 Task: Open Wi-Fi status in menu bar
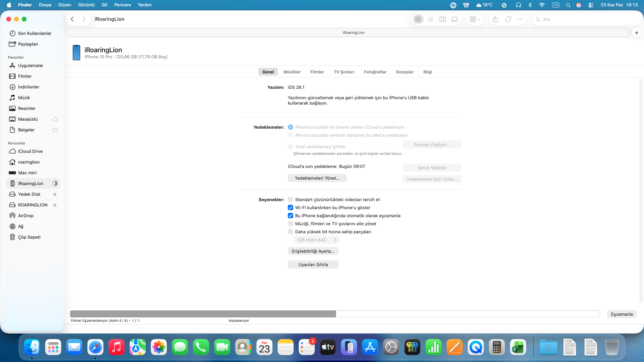[x=542, y=5]
